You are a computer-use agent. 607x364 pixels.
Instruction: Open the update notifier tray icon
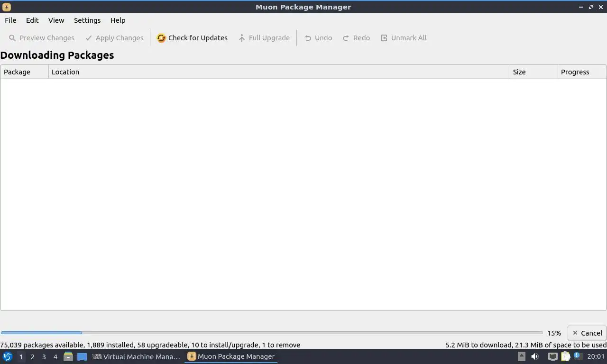[577, 355]
